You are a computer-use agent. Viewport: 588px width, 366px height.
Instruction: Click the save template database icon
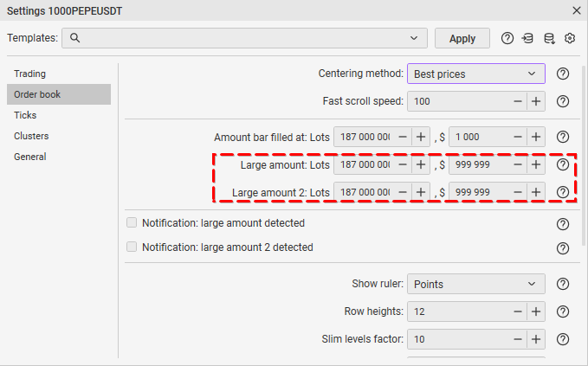coord(549,38)
